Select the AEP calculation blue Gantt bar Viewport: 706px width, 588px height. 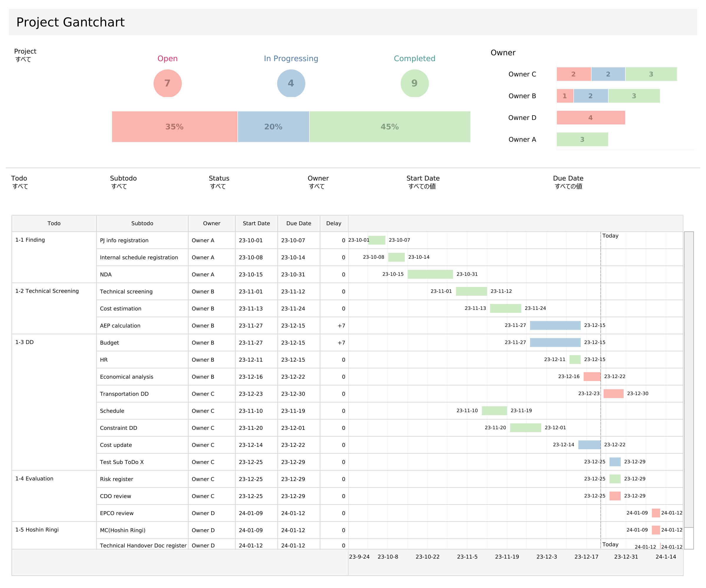(555, 325)
